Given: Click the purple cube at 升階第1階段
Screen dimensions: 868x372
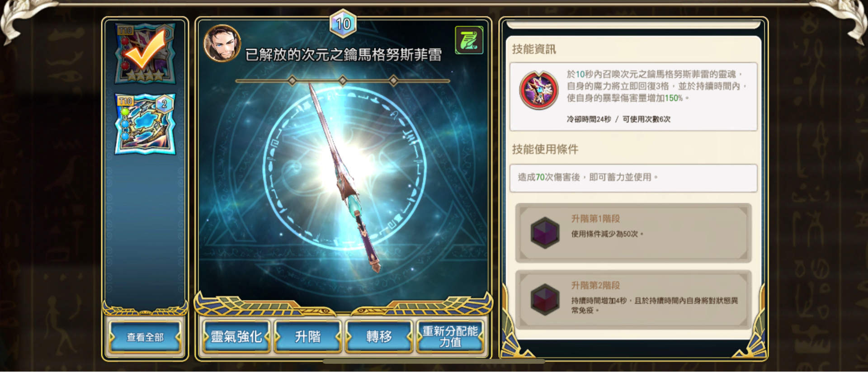Looking at the screenshot, I should coord(545,233).
